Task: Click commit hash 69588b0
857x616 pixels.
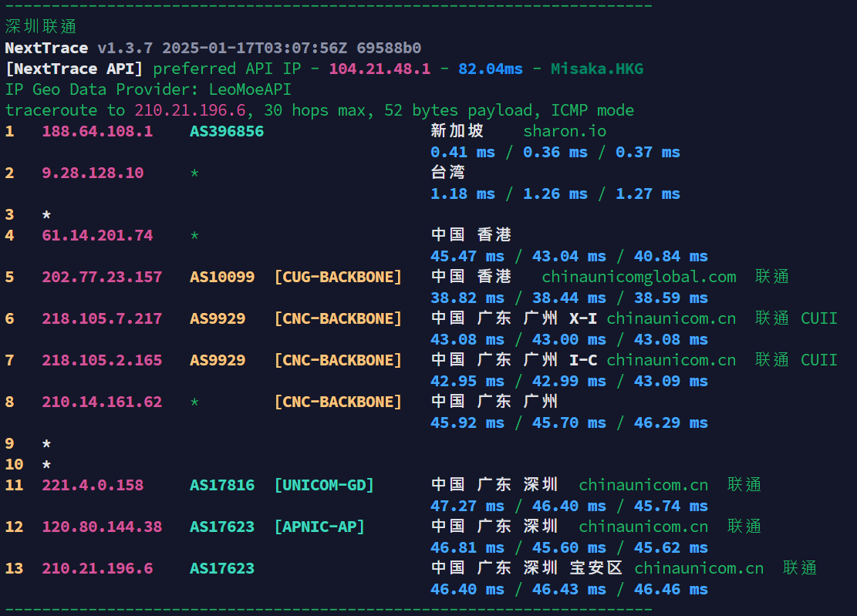Action: click(x=389, y=48)
